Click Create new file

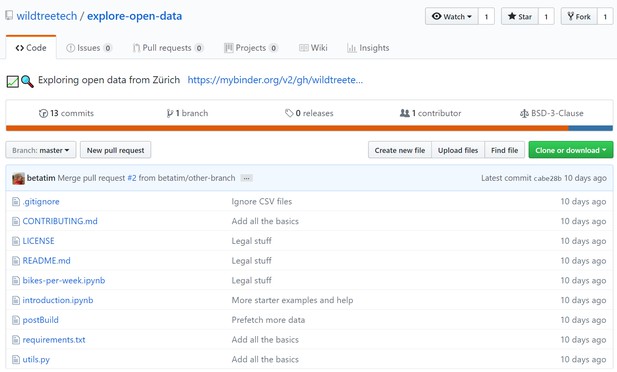[x=400, y=150]
